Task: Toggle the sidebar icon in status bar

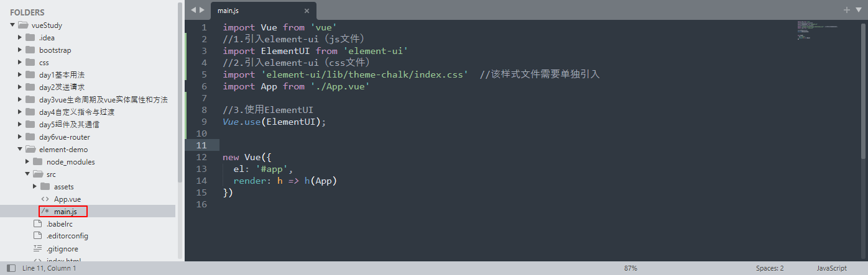Action: coord(11,268)
